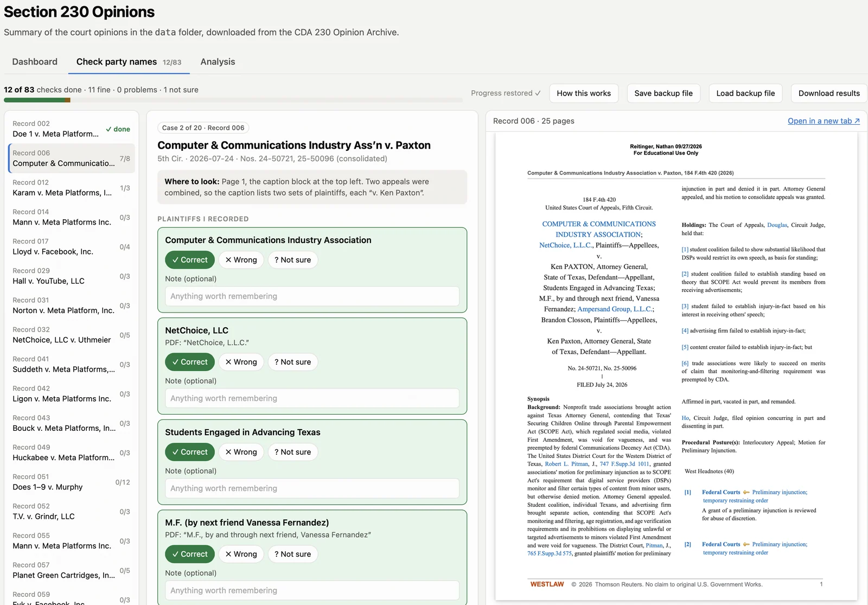Click the checks-done progress bar

[x=233, y=100]
